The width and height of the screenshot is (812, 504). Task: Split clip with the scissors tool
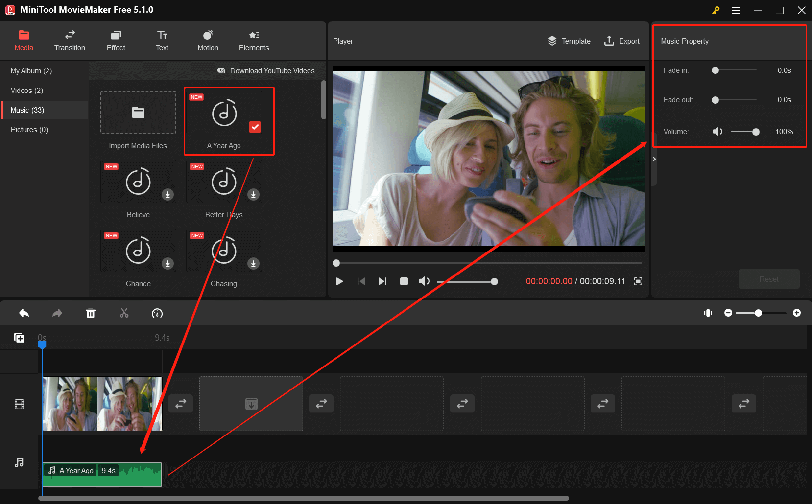click(x=124, y=313)
